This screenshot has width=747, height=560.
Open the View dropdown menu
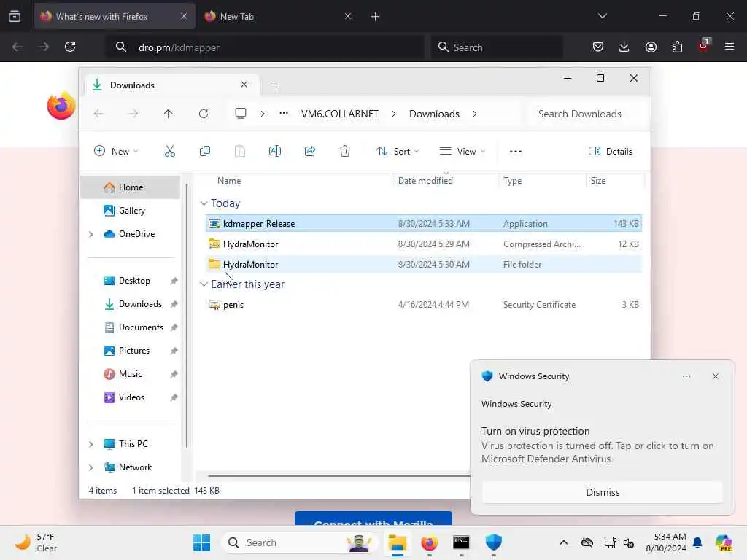(x=462, y=152)
